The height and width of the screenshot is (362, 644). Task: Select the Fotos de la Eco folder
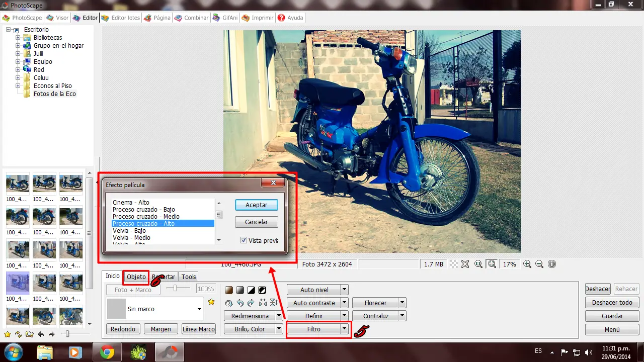point(55,94)
